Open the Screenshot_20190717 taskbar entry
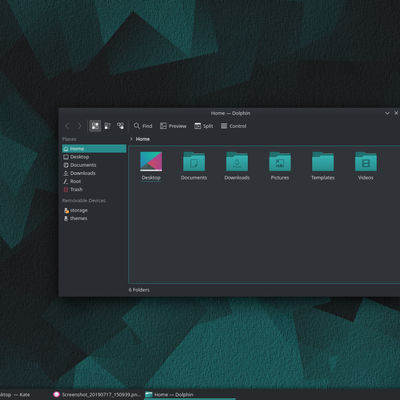The image size is (400, 400). (97, 395)
